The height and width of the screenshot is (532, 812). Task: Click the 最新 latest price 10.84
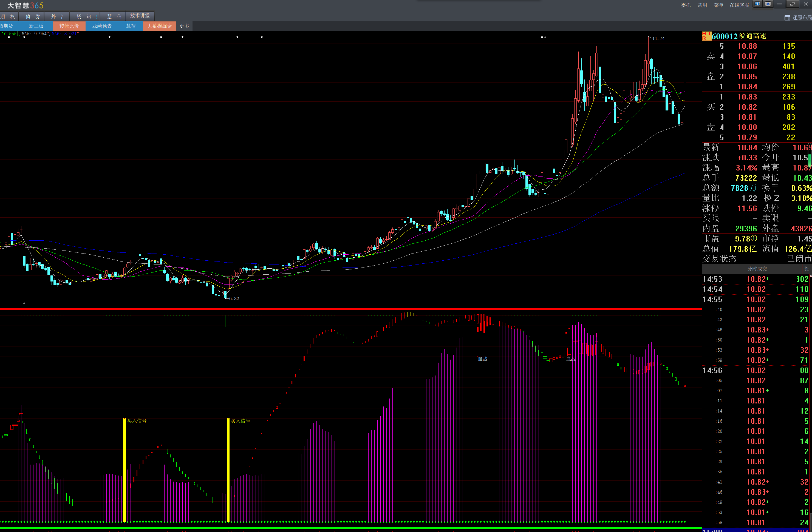[x=747, y=147]
